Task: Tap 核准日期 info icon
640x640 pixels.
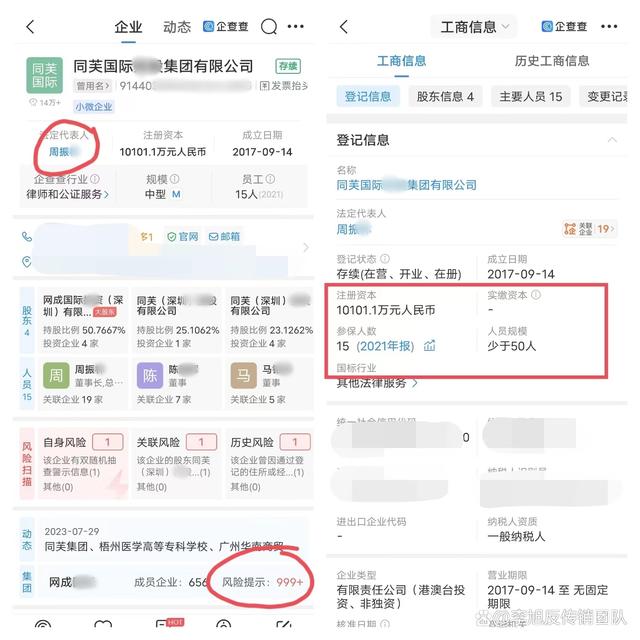Action: coord(385,624)
